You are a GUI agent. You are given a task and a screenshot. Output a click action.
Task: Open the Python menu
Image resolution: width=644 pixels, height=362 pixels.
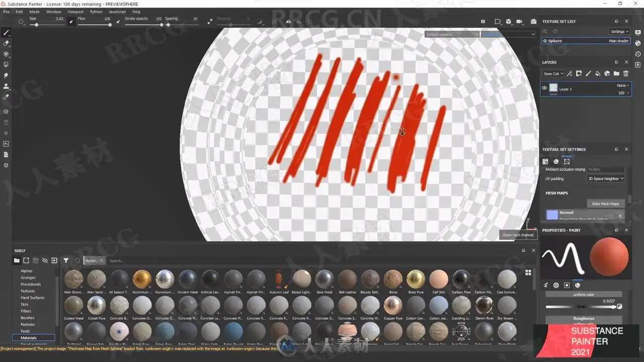96,12
